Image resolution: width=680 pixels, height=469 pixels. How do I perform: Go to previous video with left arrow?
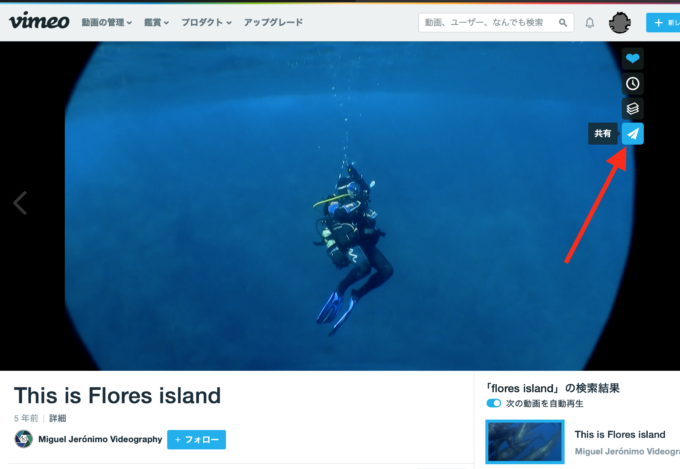pos(20,203)
